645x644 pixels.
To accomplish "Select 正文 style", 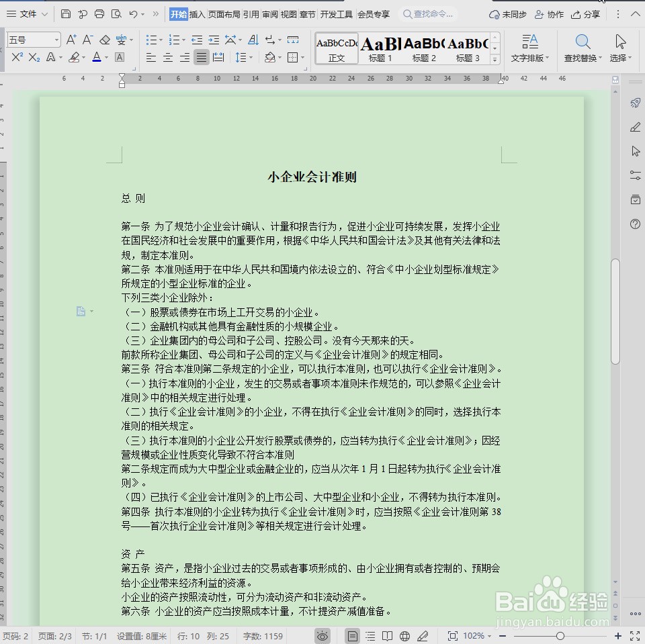I will (x=337, y=48).
